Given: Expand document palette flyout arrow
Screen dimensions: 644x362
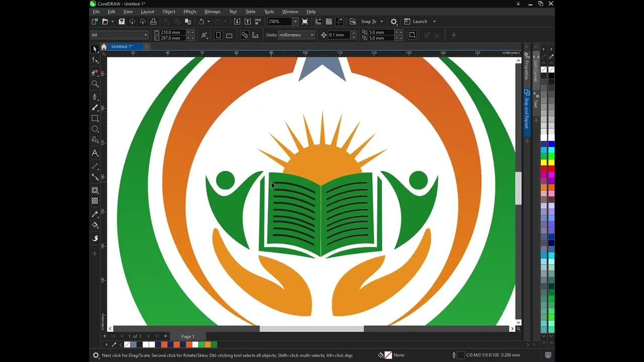Looking at the screenshot, I should click(x=106, y=345).
